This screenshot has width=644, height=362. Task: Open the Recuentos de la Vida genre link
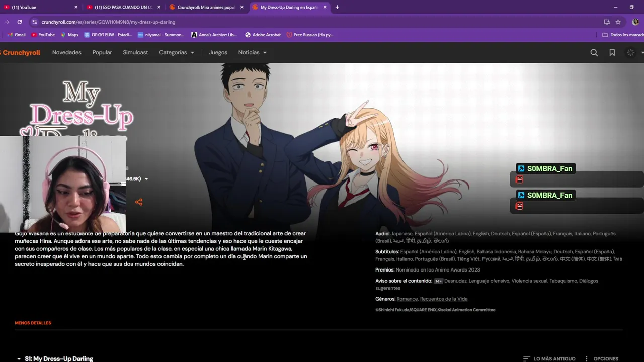(x=444, y=299)
